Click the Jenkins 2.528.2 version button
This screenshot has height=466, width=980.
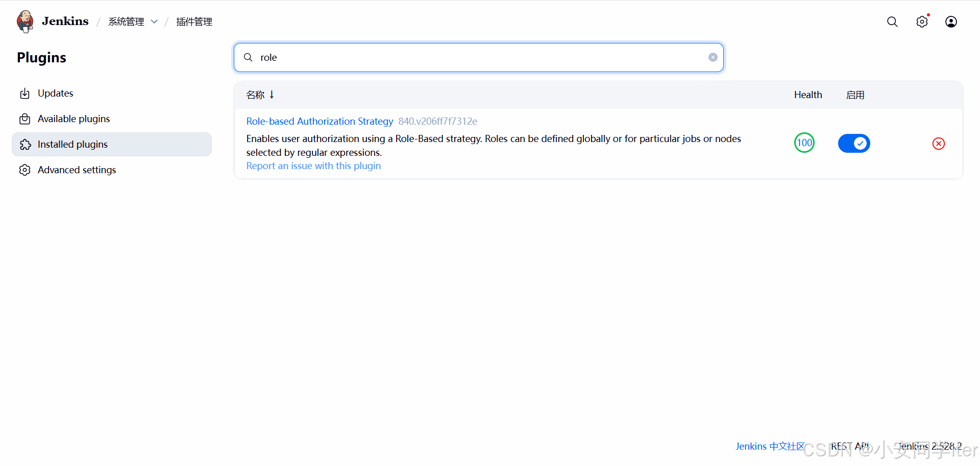(x=930, y=446)
